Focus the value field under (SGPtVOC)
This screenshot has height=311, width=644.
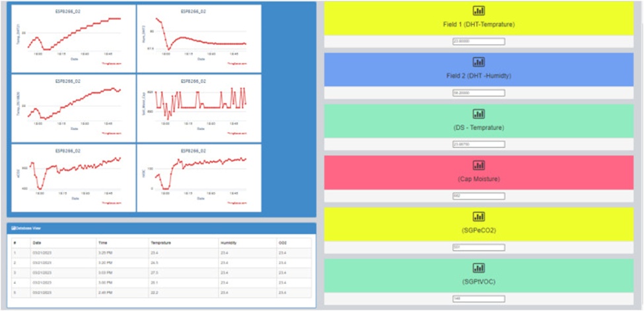tap(478, 298)
